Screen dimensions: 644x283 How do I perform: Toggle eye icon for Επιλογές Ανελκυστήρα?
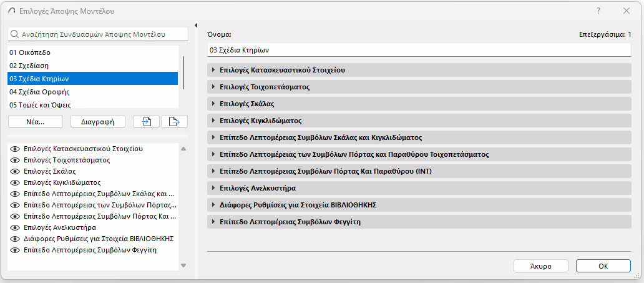(x=16, y=227)
